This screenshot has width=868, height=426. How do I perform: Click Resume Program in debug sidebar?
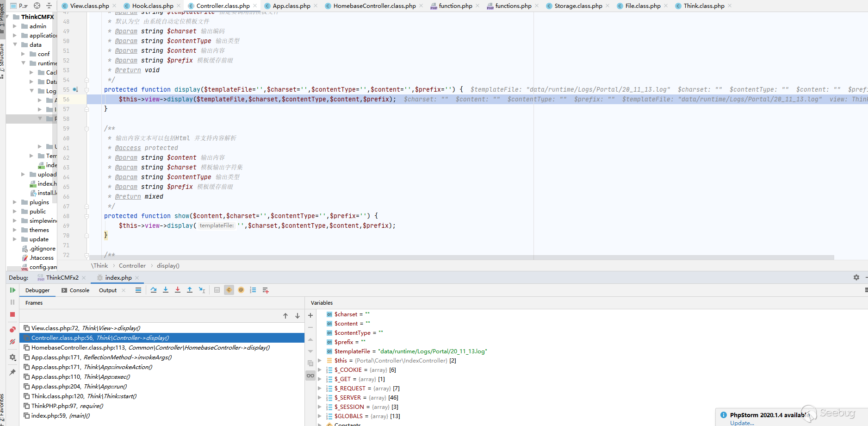coord(12,290)
